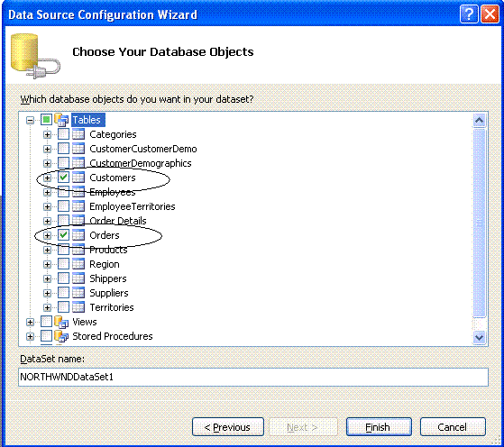Click the help question mark icon
The height and width of the screenshot is (447, 504).
click(x=469, y=14)
